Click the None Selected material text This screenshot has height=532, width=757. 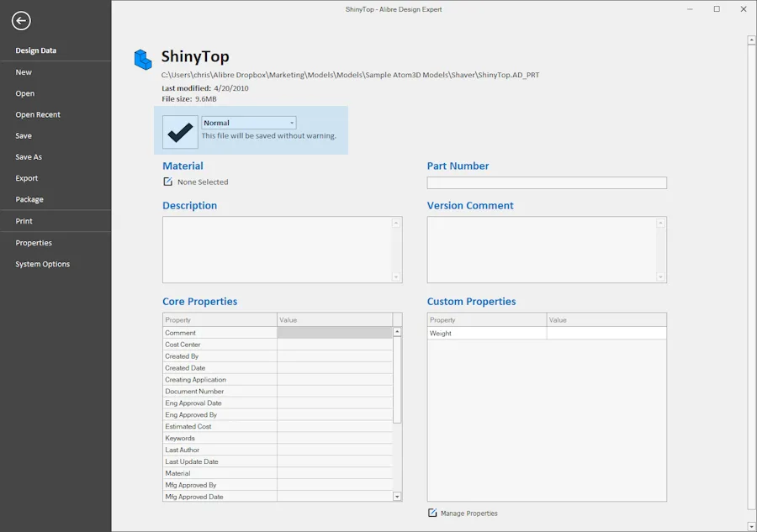pyautogui.click(x=203, y=182)
